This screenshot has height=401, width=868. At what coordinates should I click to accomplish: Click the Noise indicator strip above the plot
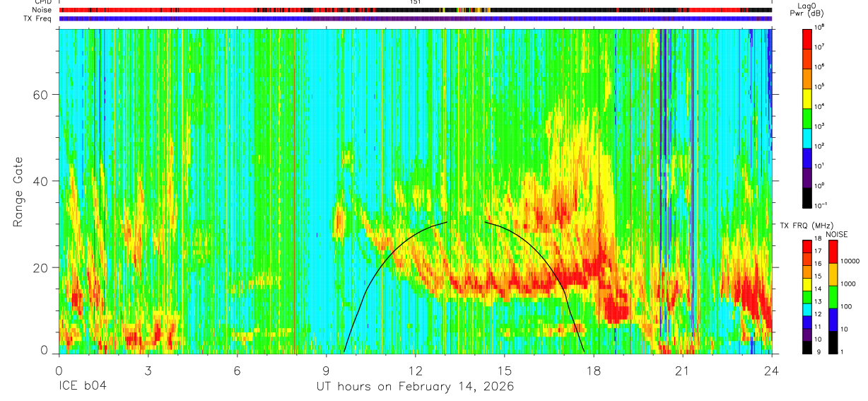point(415,10)
